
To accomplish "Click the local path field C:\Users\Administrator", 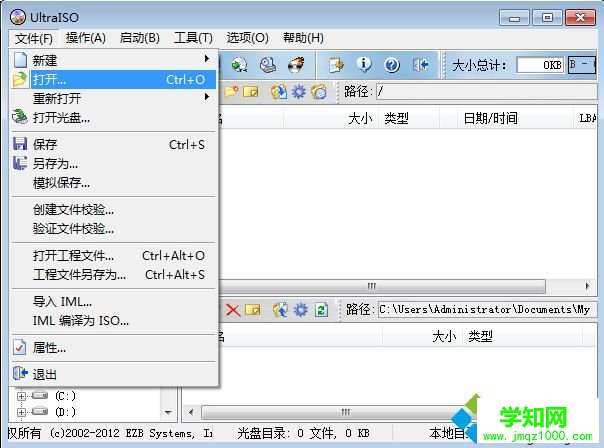I will tap(487, 310).
